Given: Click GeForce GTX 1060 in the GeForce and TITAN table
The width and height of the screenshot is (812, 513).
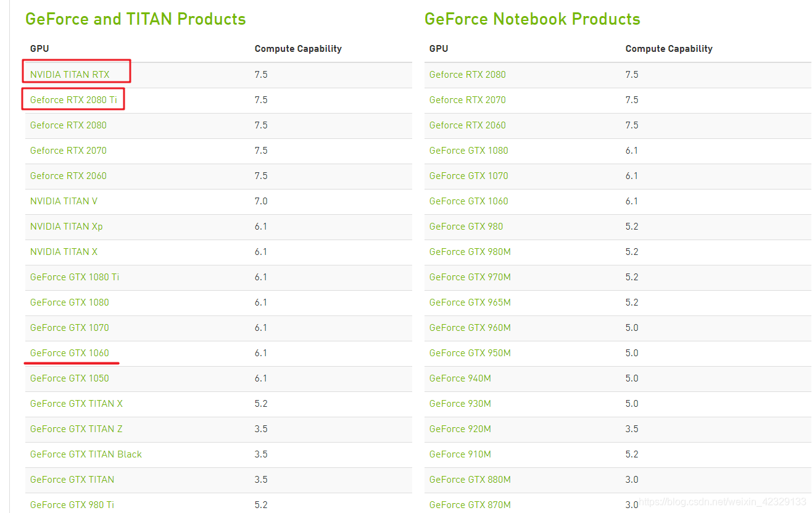Looking at the screenshot, I should (70, 353).
